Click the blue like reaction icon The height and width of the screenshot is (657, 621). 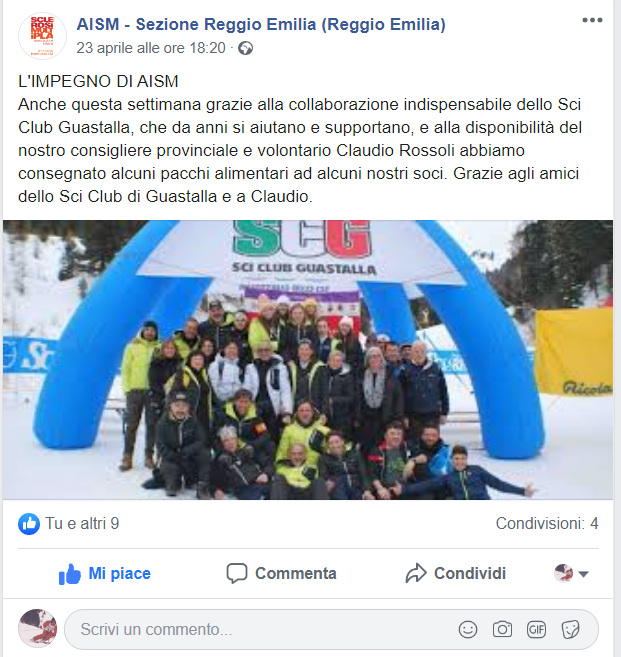click(29, 524)
